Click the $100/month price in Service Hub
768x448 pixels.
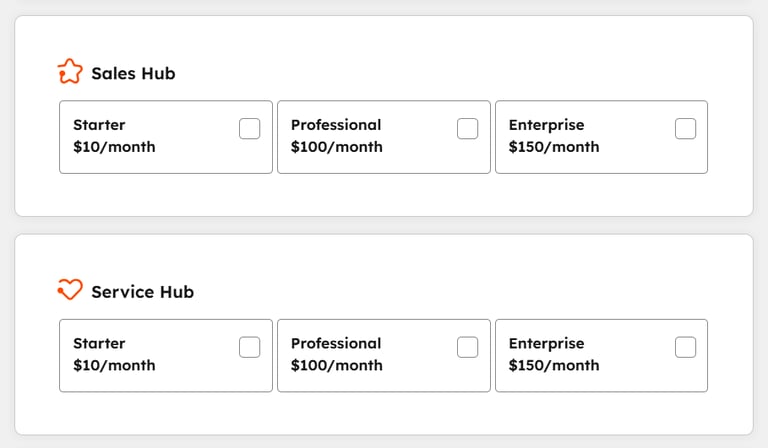(336, 365)
